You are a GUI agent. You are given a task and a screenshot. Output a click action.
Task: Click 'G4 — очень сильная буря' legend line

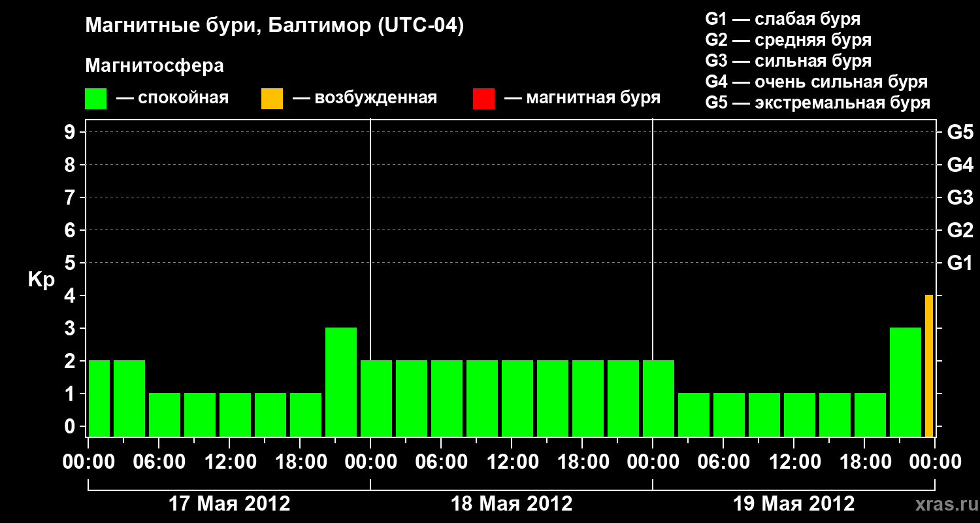(817, 82)
